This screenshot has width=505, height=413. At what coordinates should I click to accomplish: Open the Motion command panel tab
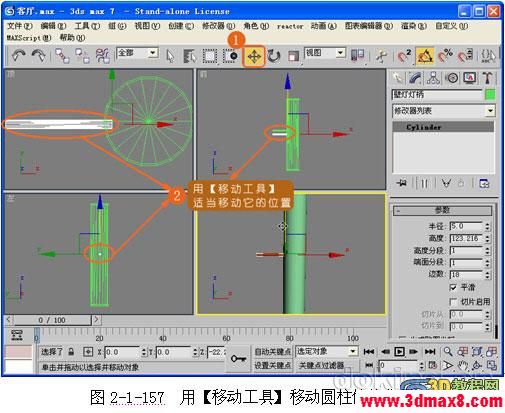coord(452,78)
